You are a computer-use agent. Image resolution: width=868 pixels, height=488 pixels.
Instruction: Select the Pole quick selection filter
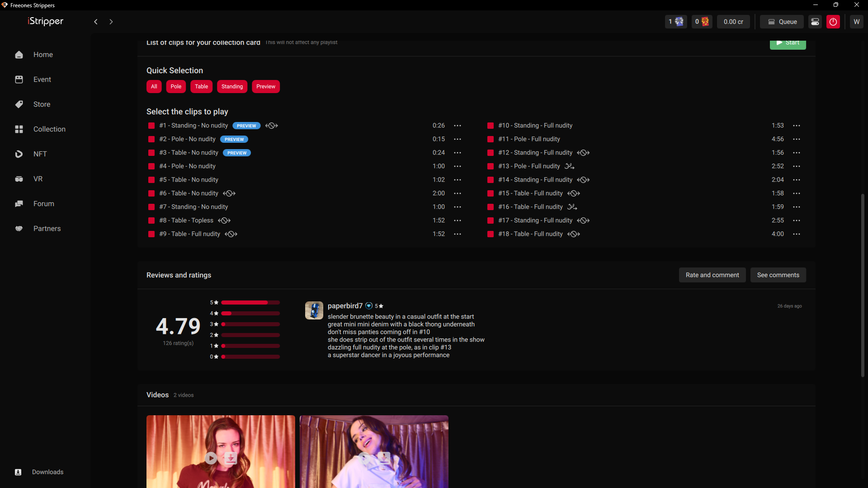tap(176, 87)
